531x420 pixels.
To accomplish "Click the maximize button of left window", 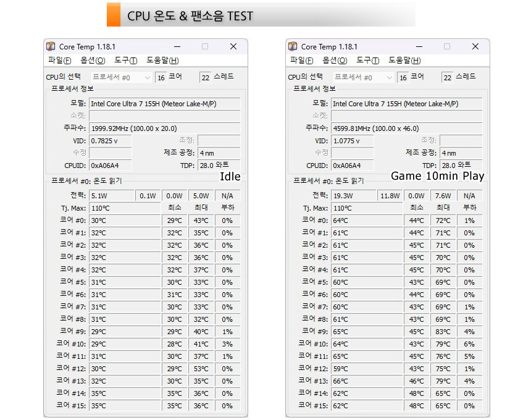I will 205,46.
